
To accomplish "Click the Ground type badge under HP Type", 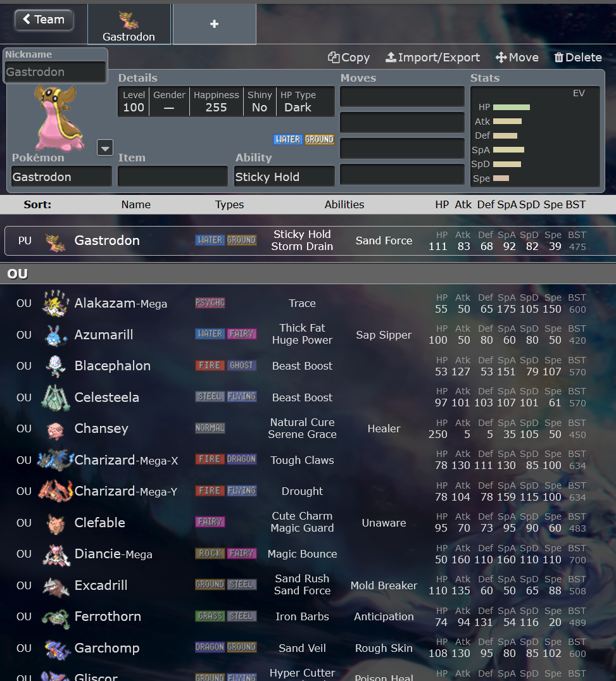I will tap(319, 139).
